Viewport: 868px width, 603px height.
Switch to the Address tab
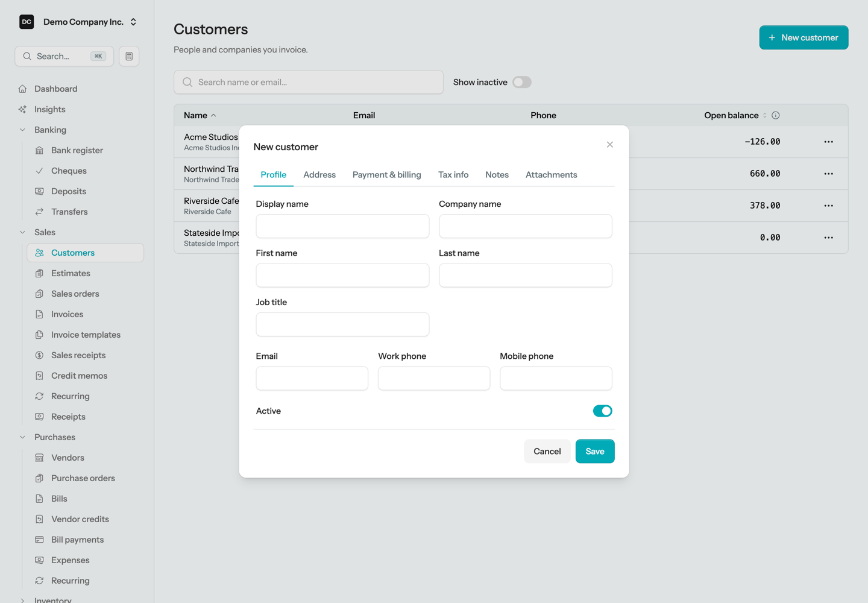(319, 175)
